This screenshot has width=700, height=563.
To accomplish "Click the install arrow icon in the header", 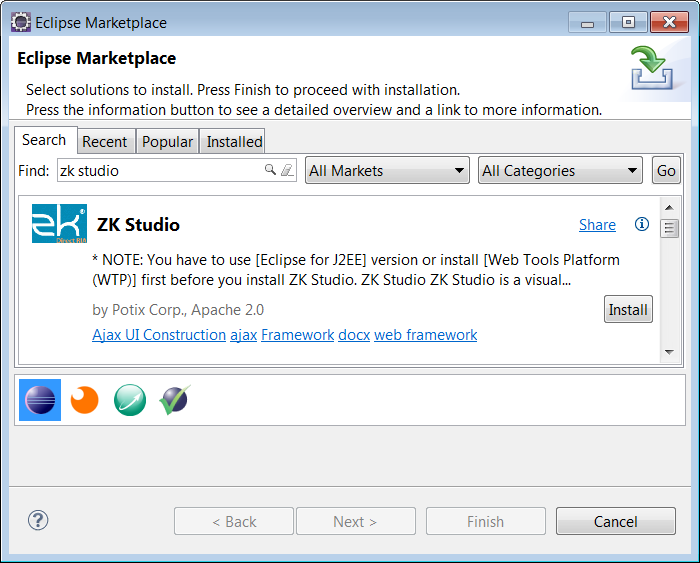I will pos(652,68).
